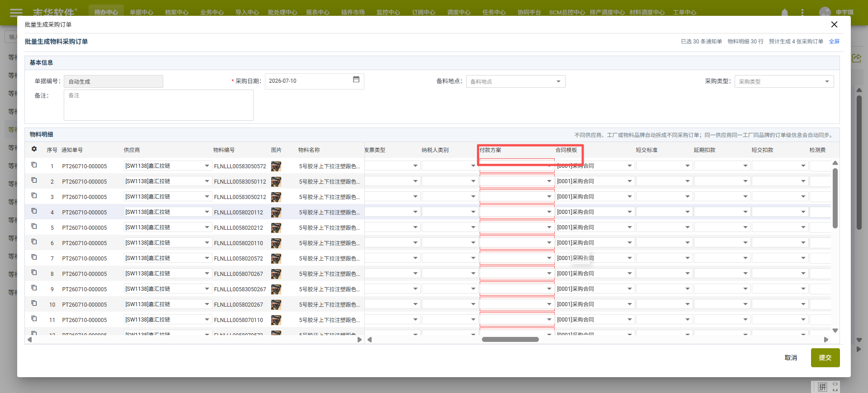Open the calendar picker for 采购日期
This screenshot has height=393, width=868.
(356, 80)
